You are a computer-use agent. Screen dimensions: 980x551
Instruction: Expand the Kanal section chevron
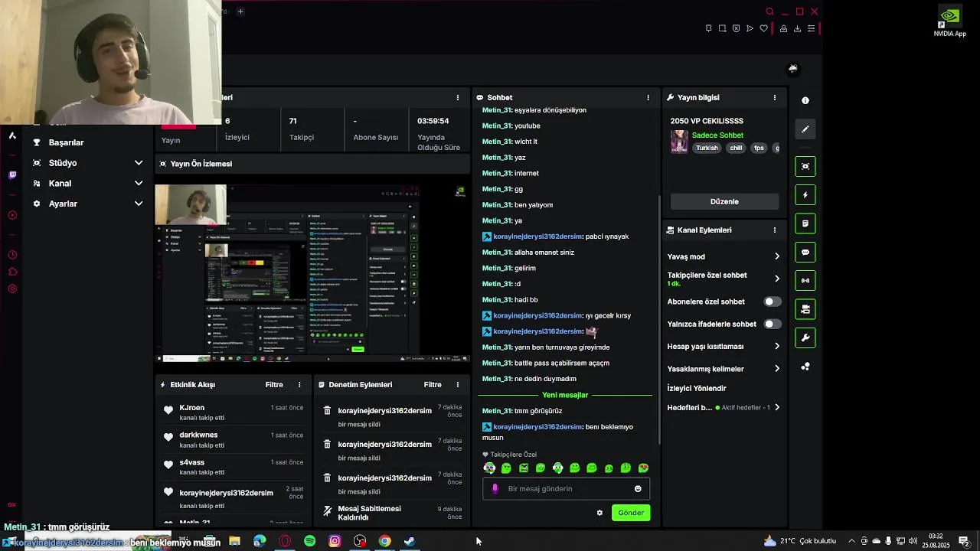[139, 184]
